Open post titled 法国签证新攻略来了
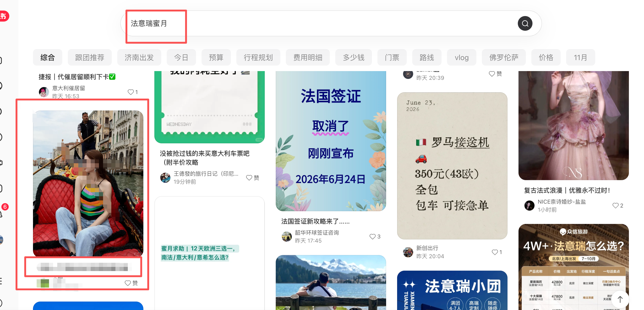644x310 pixels. click(315, 221)
